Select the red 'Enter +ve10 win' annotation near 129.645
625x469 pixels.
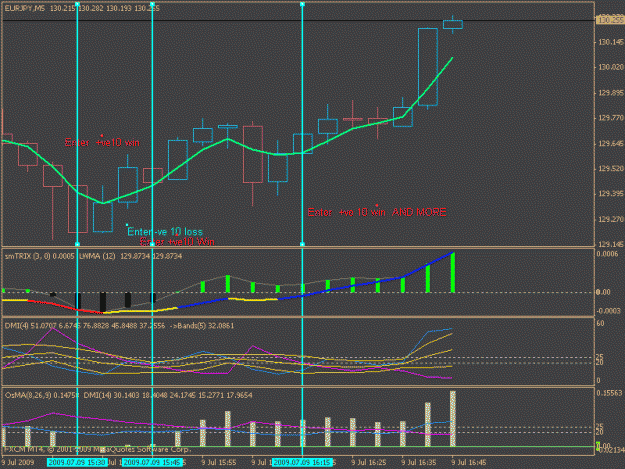(102, 142)
